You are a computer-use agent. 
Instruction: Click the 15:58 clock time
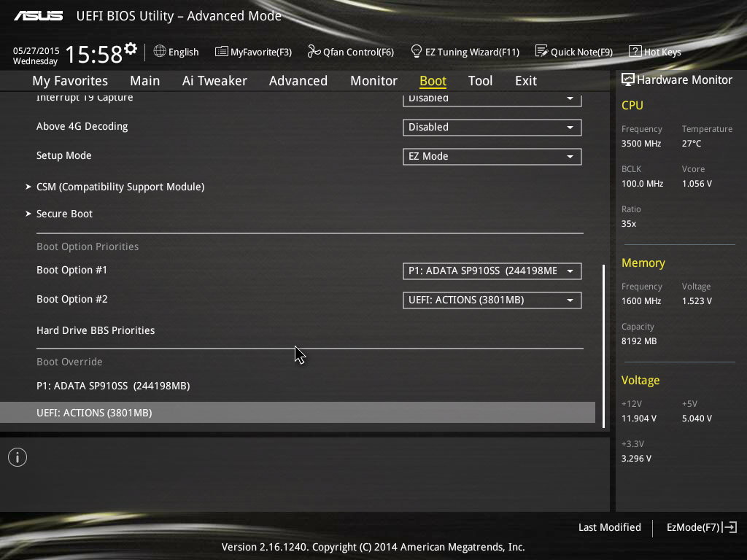[x=94, y=54]
